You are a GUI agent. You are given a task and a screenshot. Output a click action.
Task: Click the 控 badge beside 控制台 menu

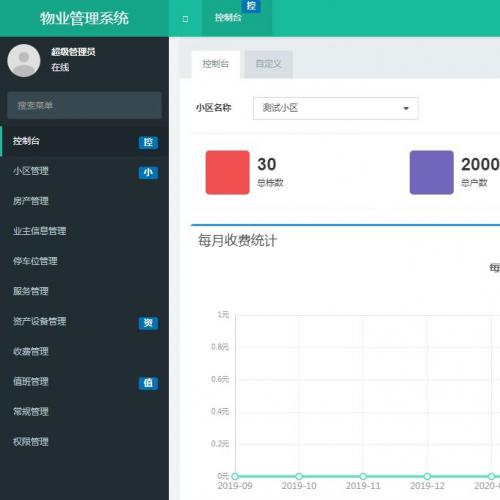click(148, 142)
